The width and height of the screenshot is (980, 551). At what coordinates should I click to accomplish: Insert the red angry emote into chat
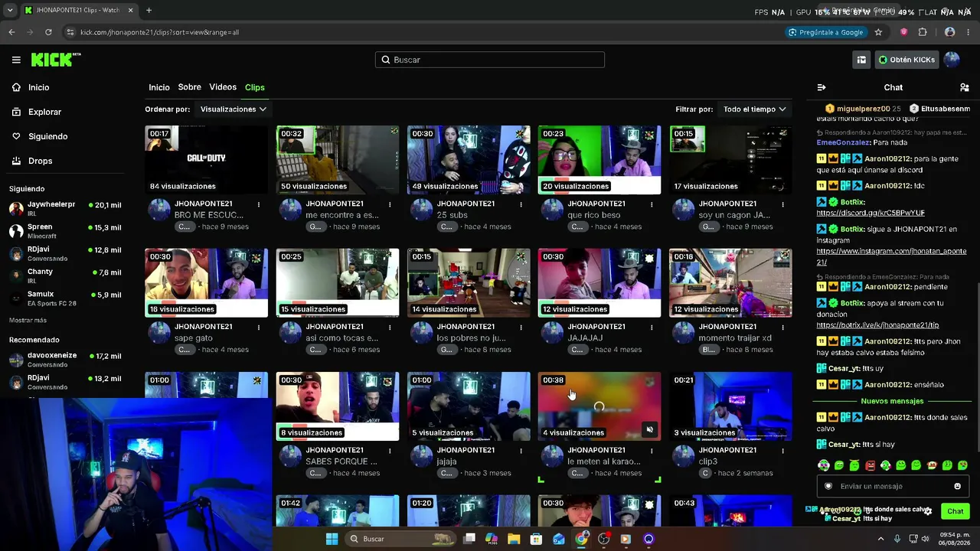[x=870, y=465]
